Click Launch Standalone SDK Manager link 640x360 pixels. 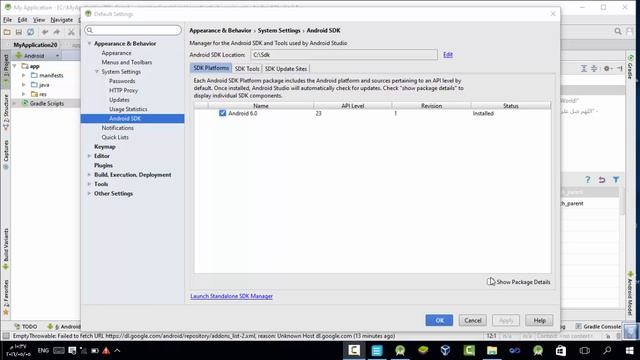[231, 296]
